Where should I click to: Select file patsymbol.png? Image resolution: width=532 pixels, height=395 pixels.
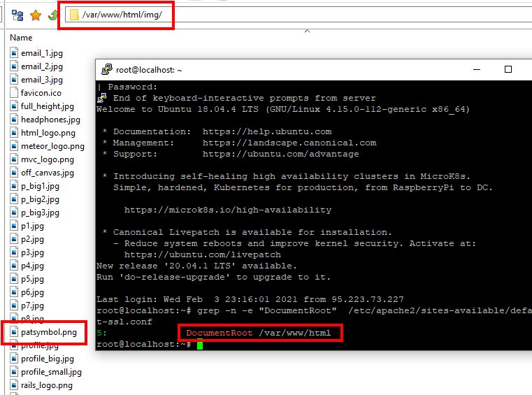[49, 332]
